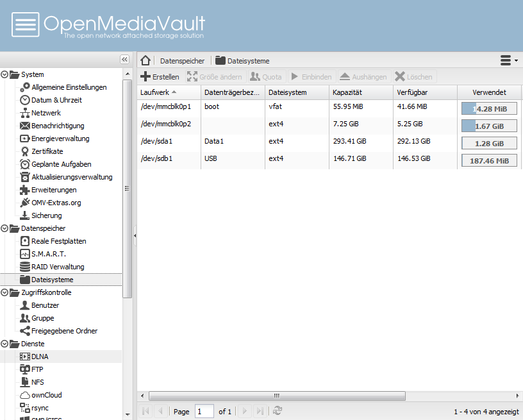The image size is (523, 420).
Task: Click the sidebar splitter collapse arrow
Action: (135, 235)
